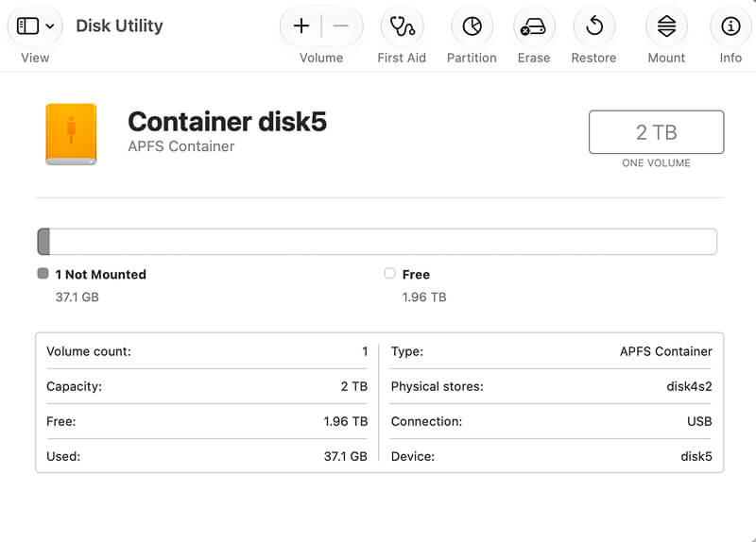This screenshot has height=542, width=756.
Task: Add a volume with the plus button
Action: tap(301, 26)
